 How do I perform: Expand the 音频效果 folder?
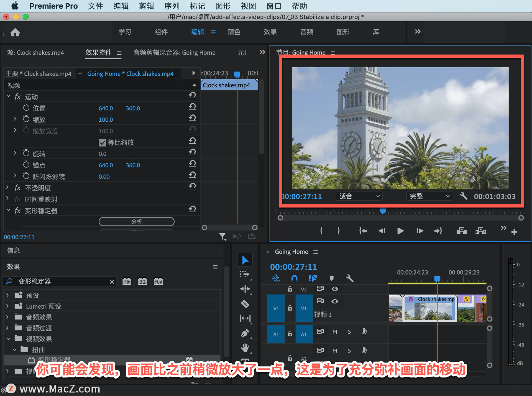point(7,317)
